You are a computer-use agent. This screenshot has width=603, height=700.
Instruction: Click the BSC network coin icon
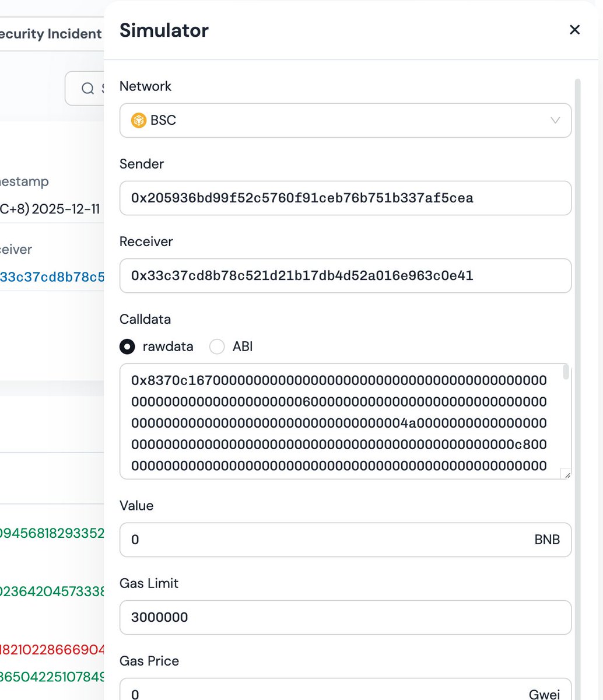point(138,120)
